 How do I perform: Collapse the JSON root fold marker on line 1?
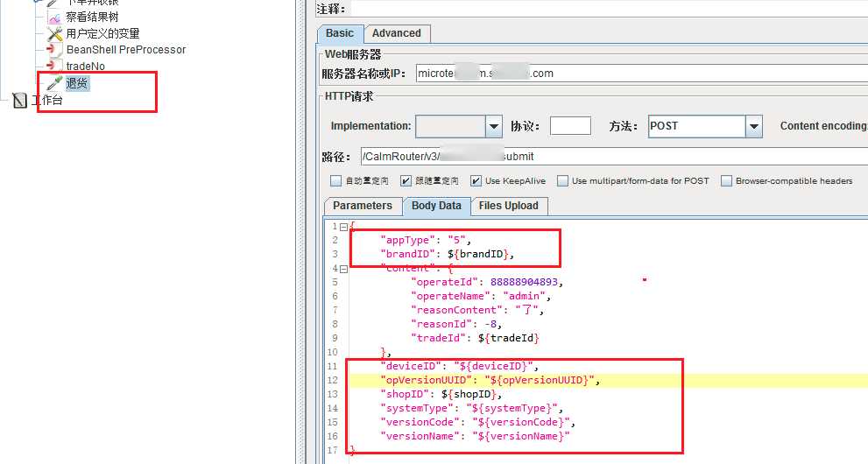pos(343,227)
